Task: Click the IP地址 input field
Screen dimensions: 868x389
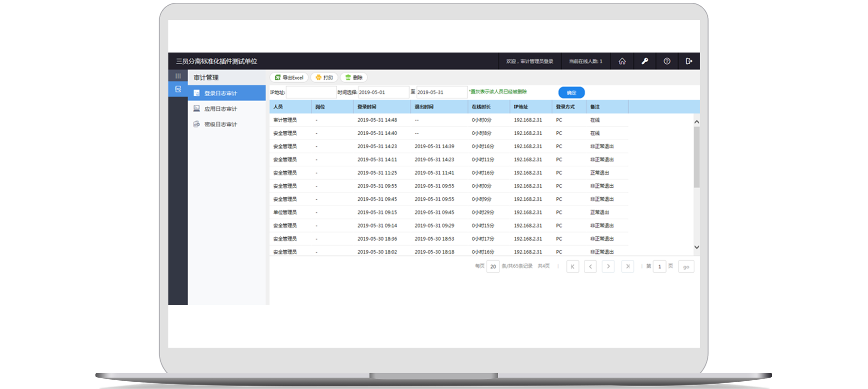Action: (x=311, y=92)
